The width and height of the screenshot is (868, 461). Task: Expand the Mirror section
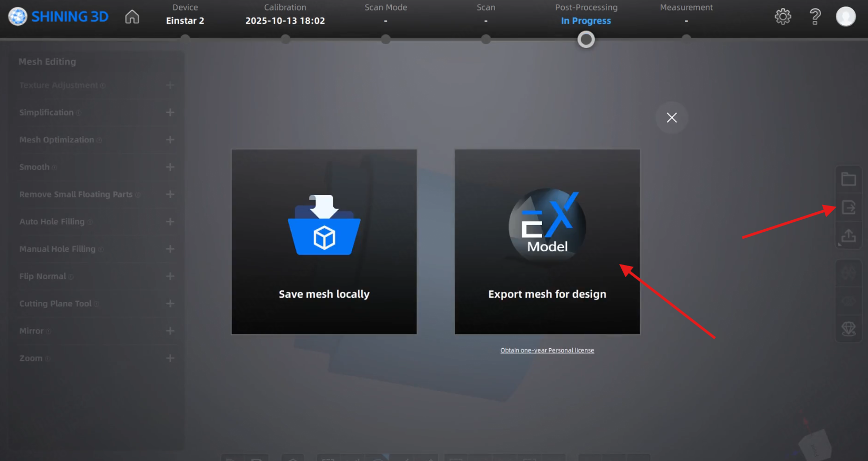coord(170,331)
